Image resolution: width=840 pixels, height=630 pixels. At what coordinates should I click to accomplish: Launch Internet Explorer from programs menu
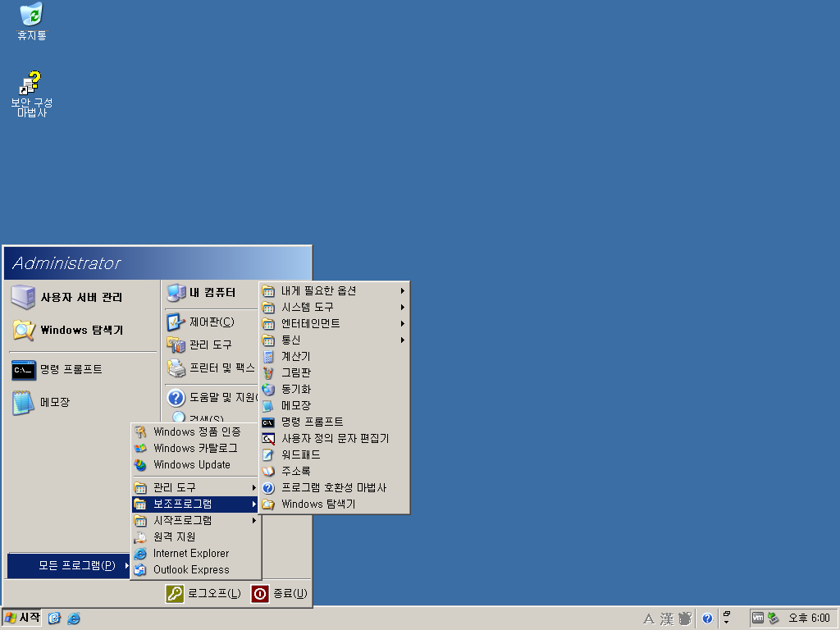[x=196, y=554]
